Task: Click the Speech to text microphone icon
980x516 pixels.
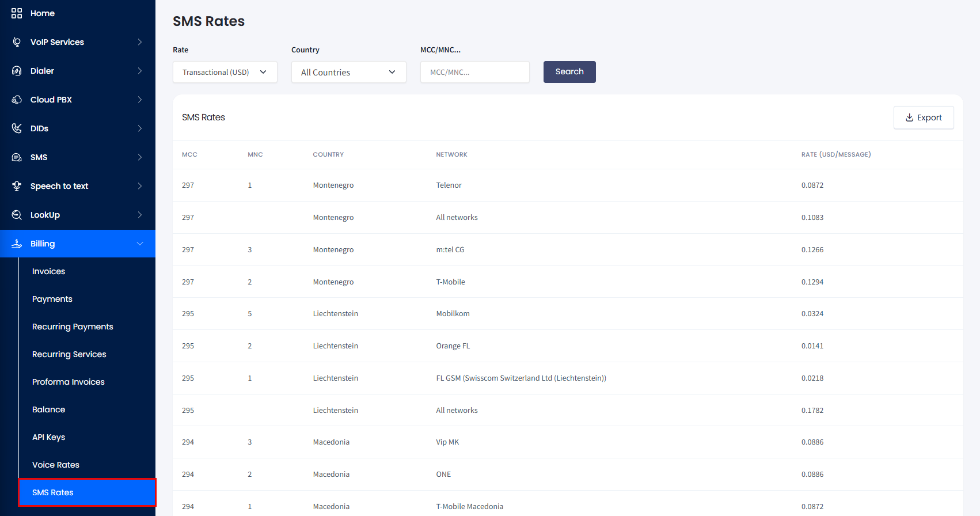Action: 17,186
